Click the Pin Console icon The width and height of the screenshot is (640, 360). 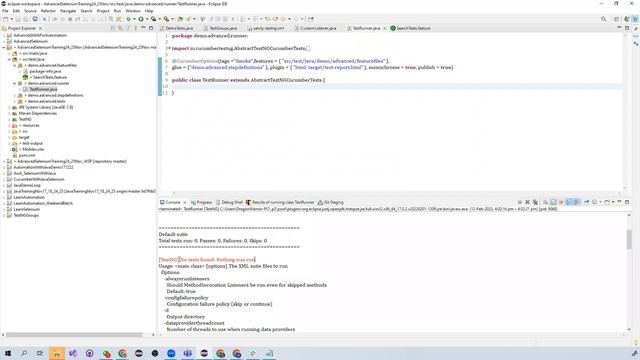(587, 202)
